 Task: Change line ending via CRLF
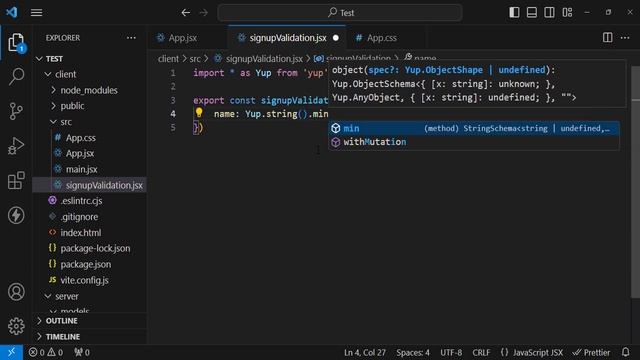pos(481,352)
